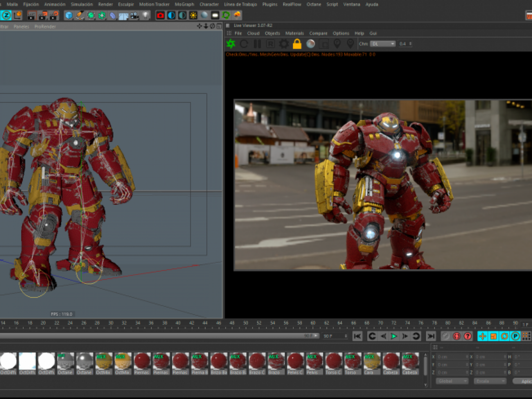Toggle Live Viewer render region

[x=271, y=44]
